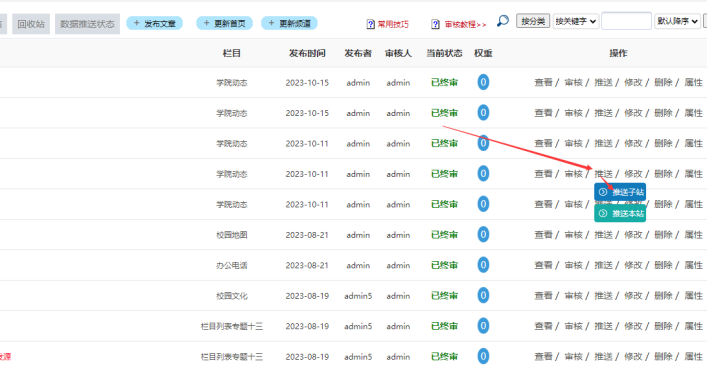Viewport: 707px width, 370px height.
Task: Open the 默认降序 sort dropdown
Action: [677, 21]
